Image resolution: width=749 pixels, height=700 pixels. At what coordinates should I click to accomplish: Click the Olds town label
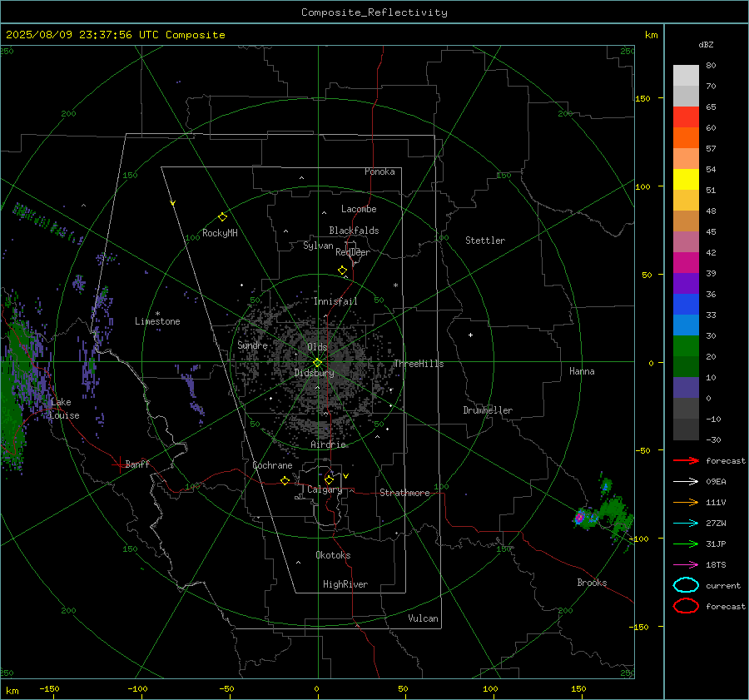[x=317, y=347]
